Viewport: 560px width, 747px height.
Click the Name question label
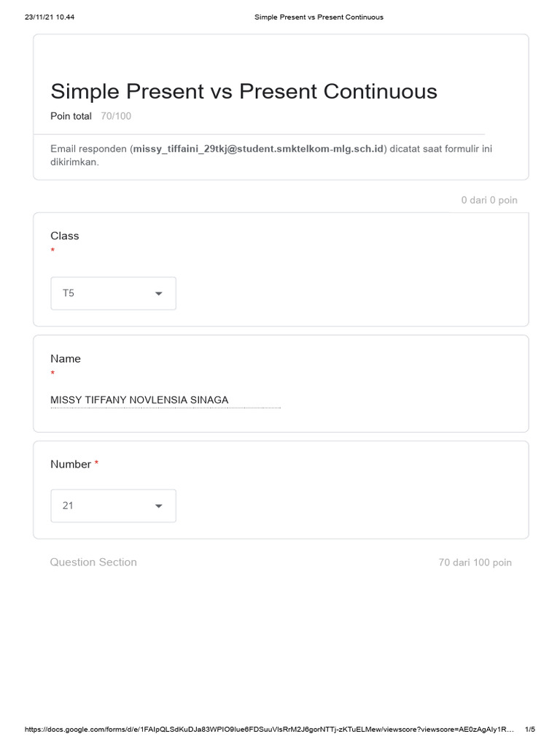(x=66, y=359)
